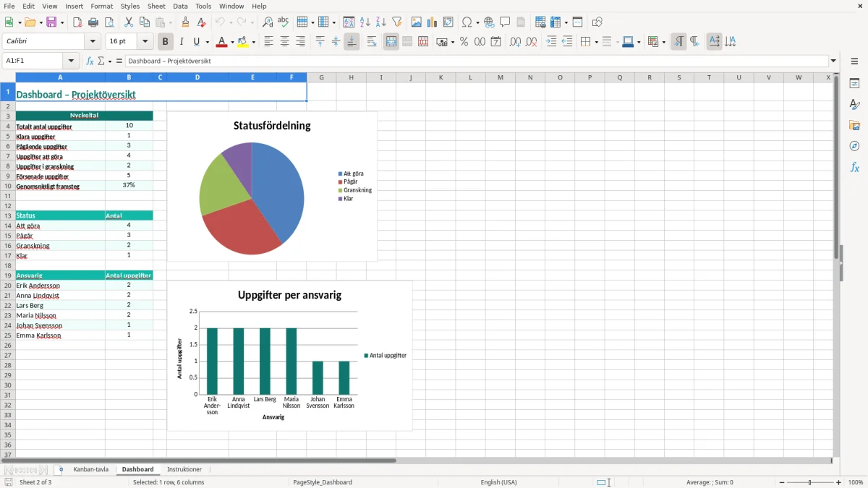
Task: Open the Tools menu
Action: click(x=203, y=6)
